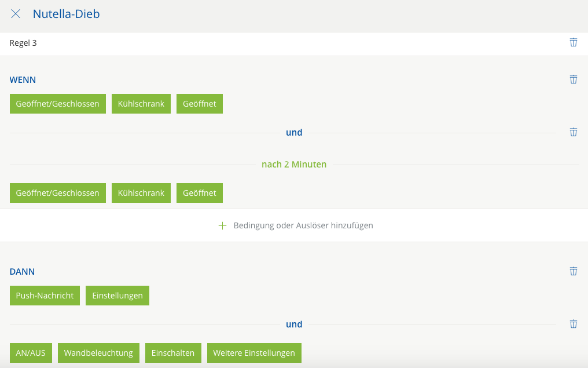This screenshot has height=368, width=588.
Task: Open Weitere Einstellungen for Wandbeleuchtung
Action: (254, 353)
